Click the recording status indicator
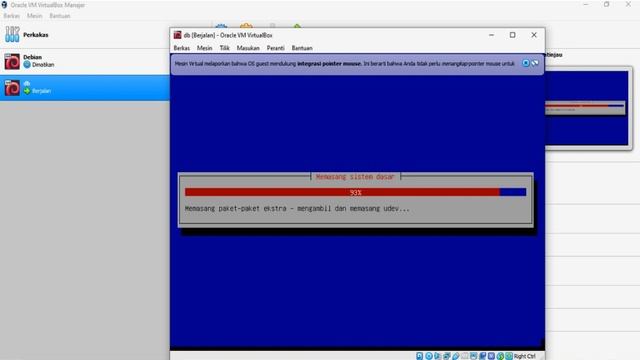 [x=483, y=356]
